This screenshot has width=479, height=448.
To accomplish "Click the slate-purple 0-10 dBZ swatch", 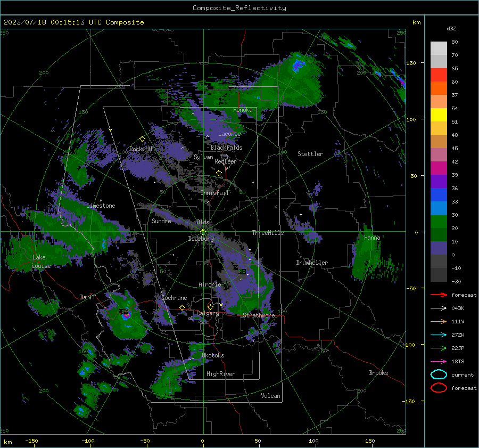I will pos(439,248).
